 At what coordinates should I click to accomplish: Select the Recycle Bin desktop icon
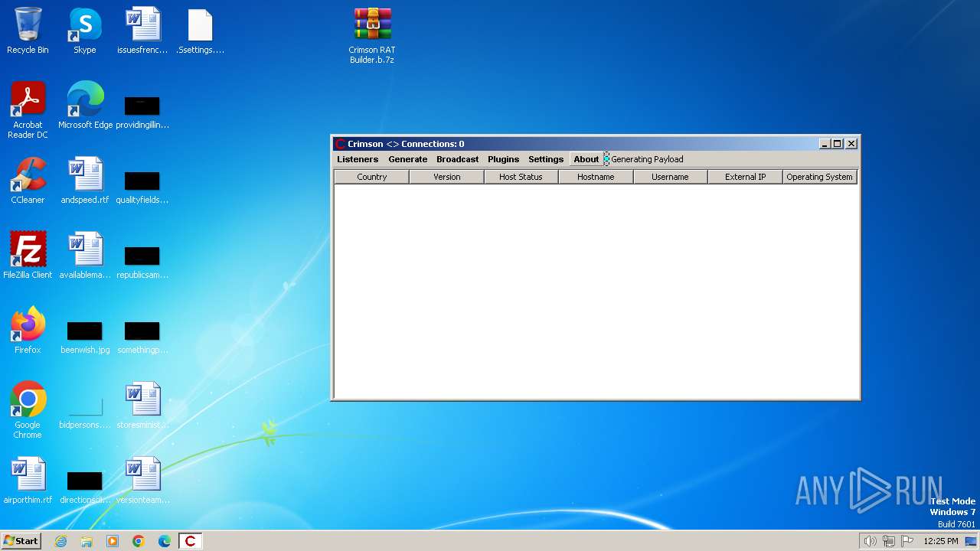click(28, 31)
